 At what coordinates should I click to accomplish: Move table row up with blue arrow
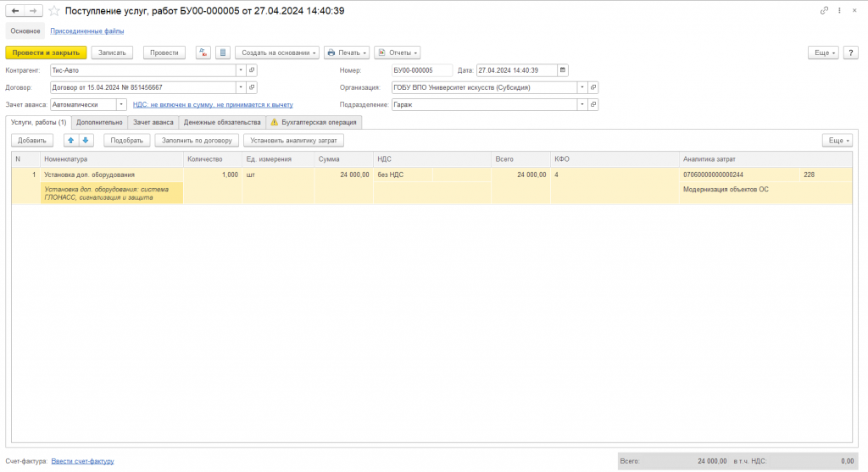pyautogui.click(x=71, y=141)
